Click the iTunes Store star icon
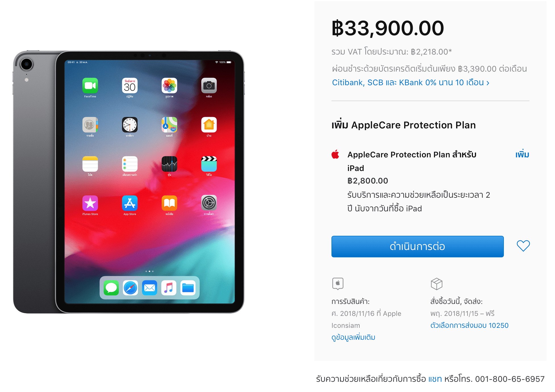This screenshot has width=555, height=392. tap(90, 203)
